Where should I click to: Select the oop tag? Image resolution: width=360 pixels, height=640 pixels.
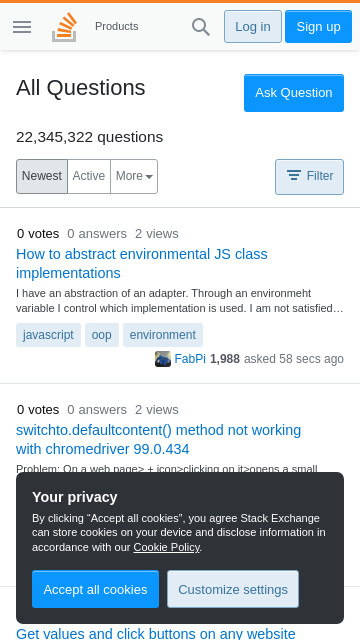[102, 335]
